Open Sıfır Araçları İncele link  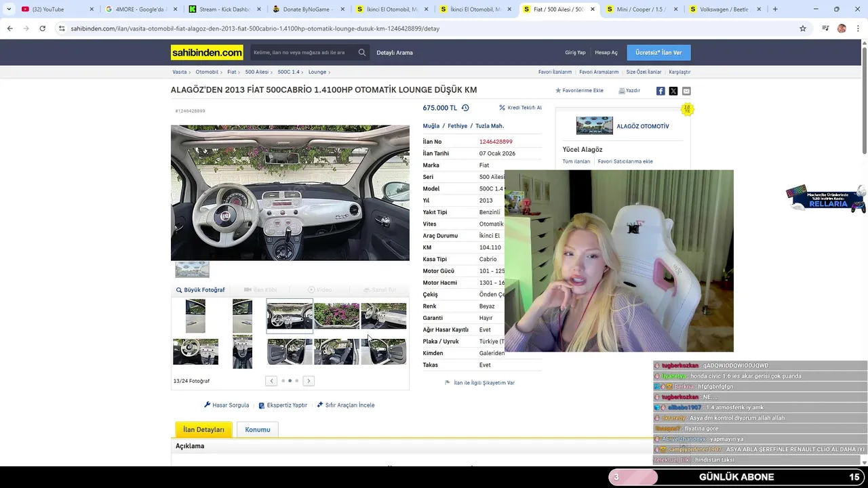[346, 405]
